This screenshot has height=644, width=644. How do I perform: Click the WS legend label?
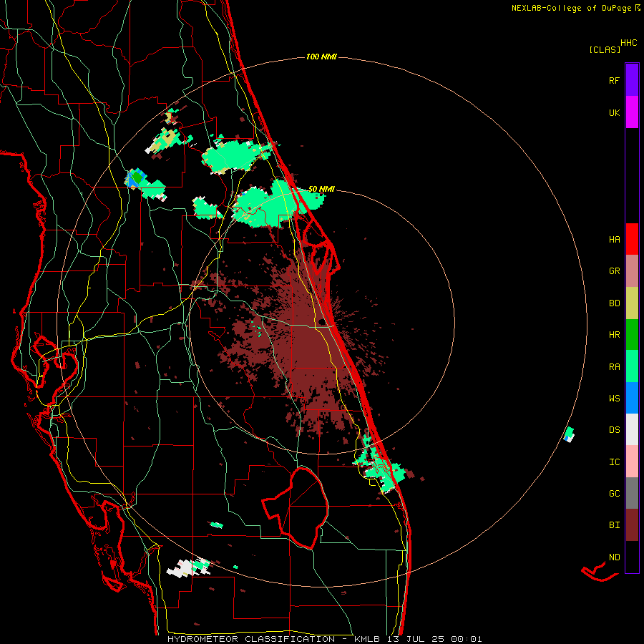click(614, 398)
